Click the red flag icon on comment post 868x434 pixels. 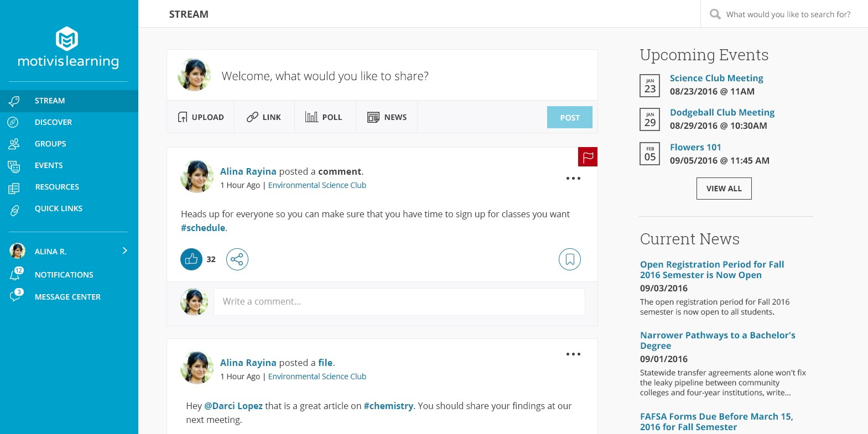588,157
